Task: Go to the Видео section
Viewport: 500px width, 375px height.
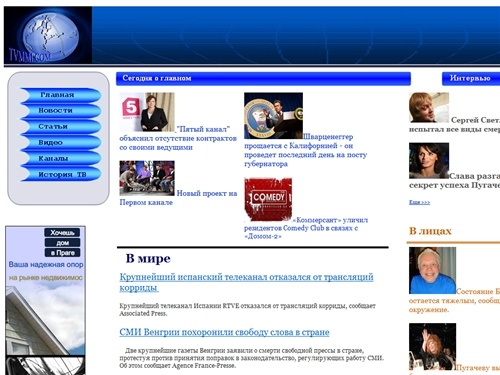Action: click(x=60, y=143)
